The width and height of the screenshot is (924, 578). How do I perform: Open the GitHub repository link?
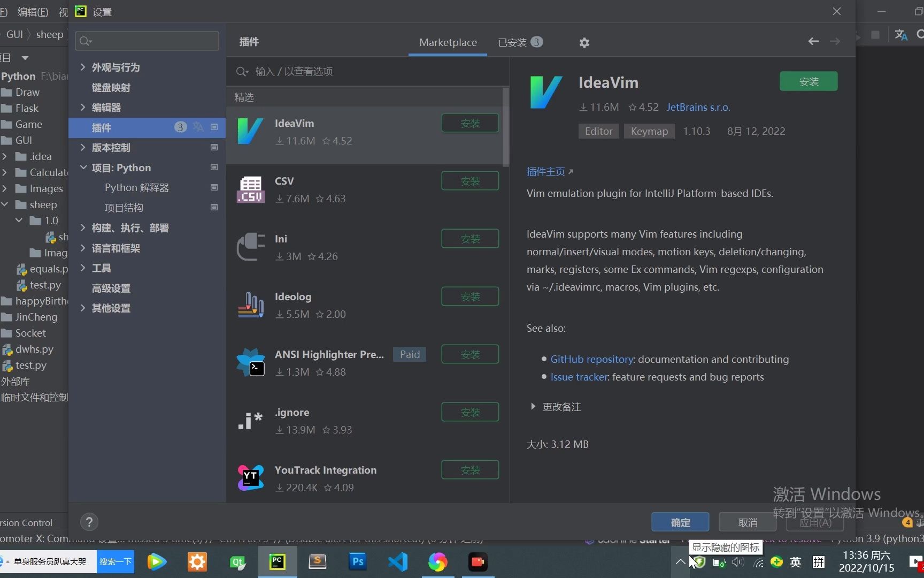[592, 359]
